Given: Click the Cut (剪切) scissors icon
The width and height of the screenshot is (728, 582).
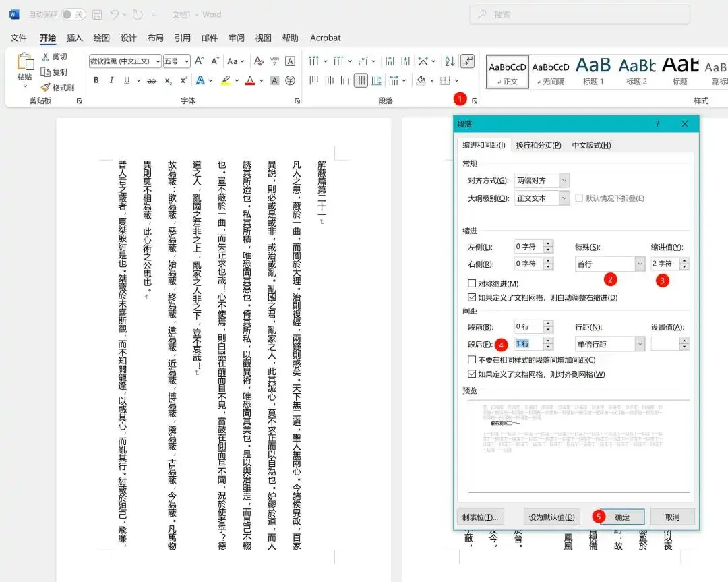Looking at the screenshot, I should coord(46,57).
